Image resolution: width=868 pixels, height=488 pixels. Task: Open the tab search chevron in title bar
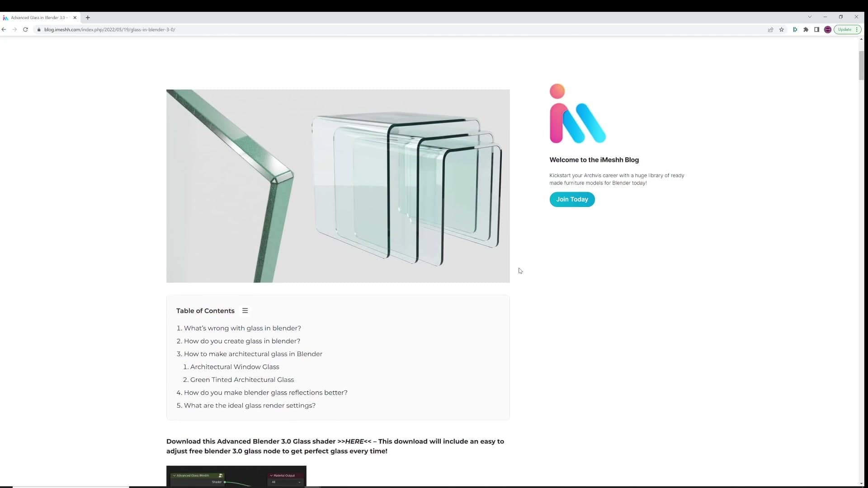(810, 17)
